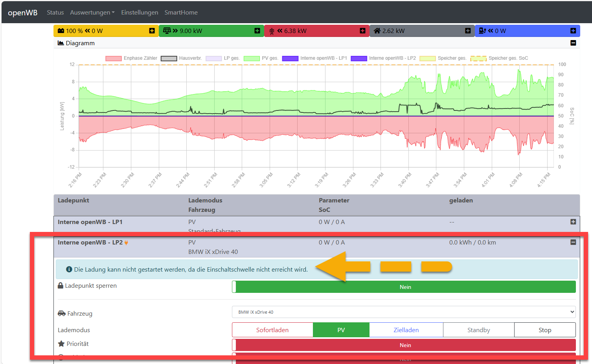Click the 6.38 kW grid reading
This screenshot has width=592, height=364.
295,31
